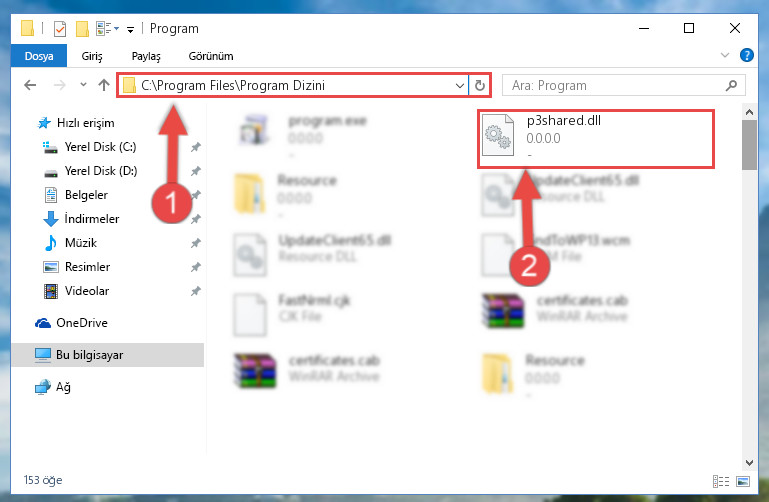The width and height of the screenshot is (769, 502).
Task: Open the recent locations dropdown arrow
Action: pos(83,85)
